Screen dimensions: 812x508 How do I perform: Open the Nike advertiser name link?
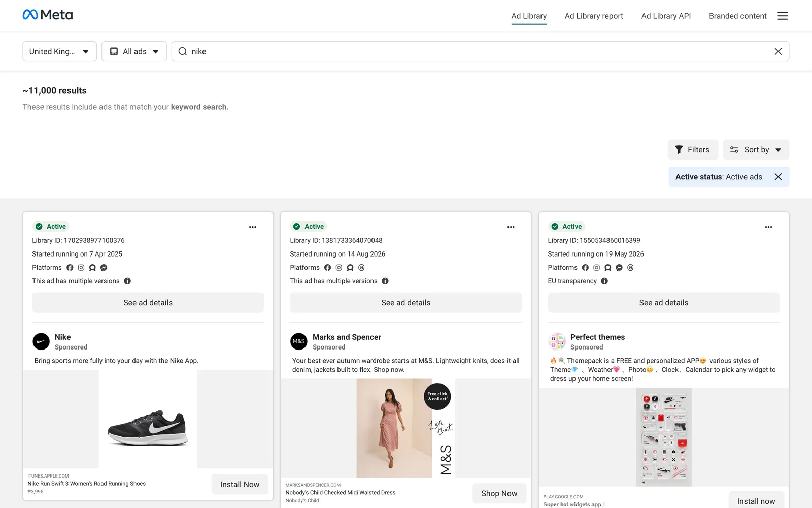click(x=63, y=337)
